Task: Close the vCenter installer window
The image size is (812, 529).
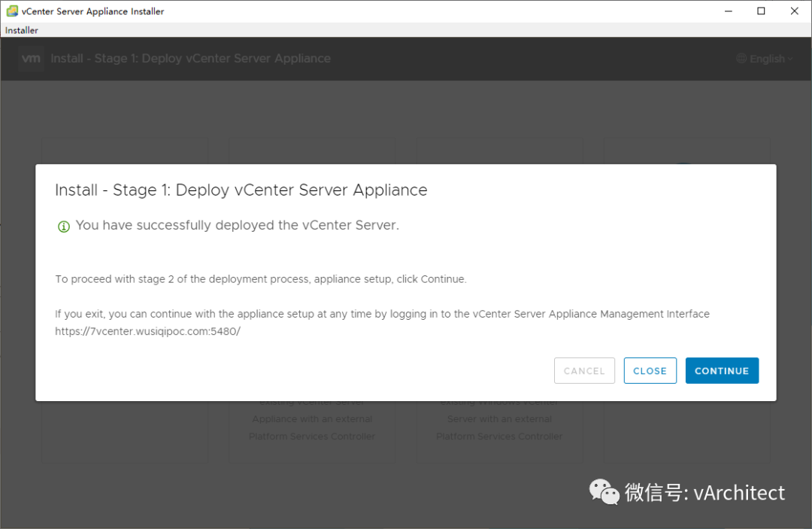Action: [x=795, y=11]
